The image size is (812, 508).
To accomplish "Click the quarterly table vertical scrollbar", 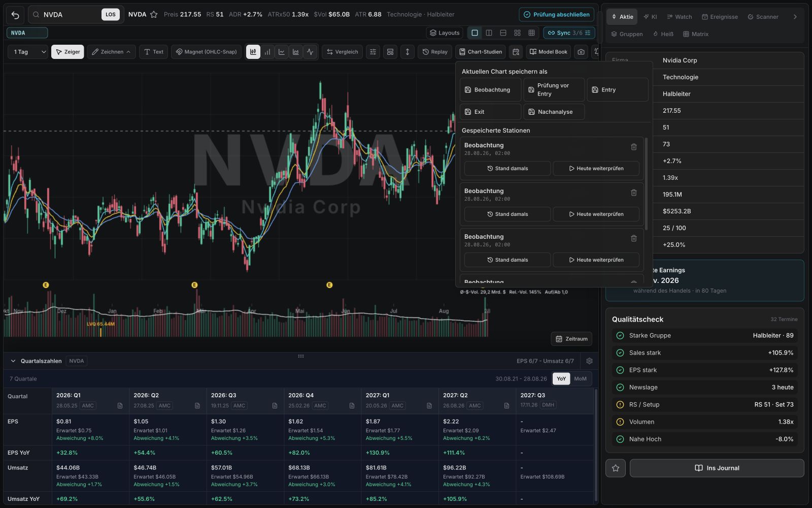I will (x=595, y=445).
